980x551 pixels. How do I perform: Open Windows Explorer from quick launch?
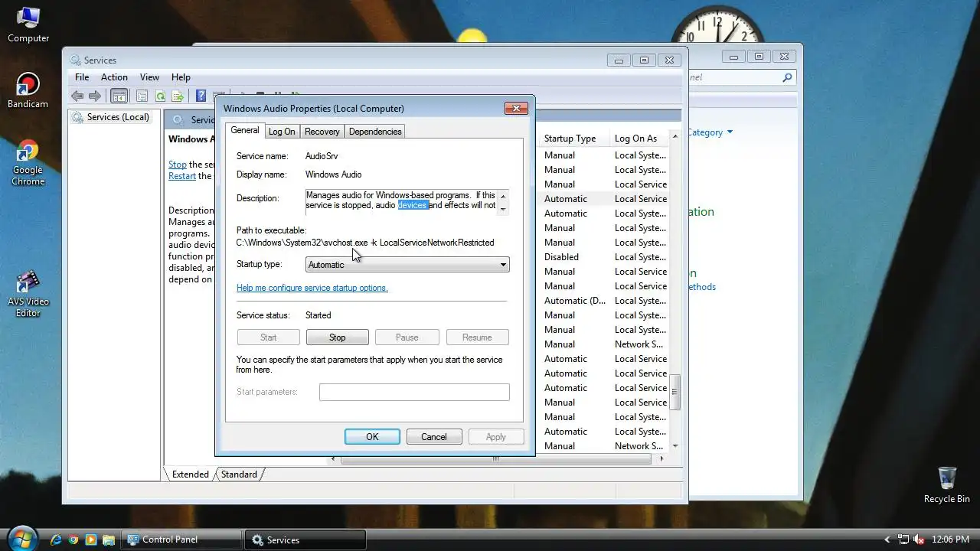click(109, 540)
